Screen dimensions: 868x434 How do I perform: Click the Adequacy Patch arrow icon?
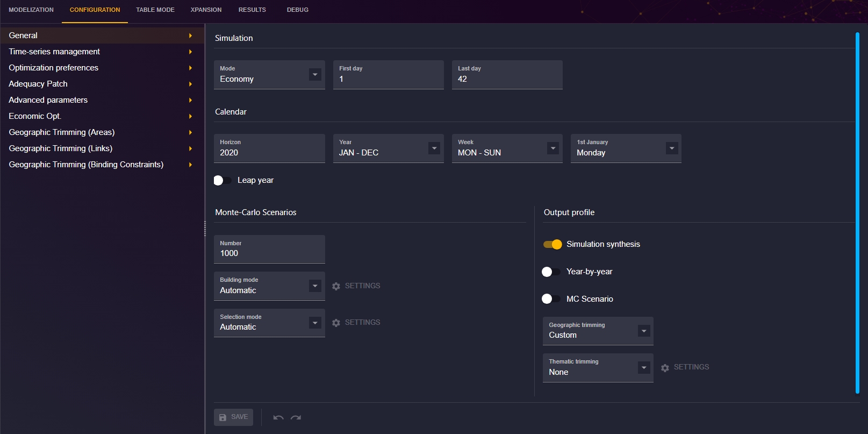(190, 84)
